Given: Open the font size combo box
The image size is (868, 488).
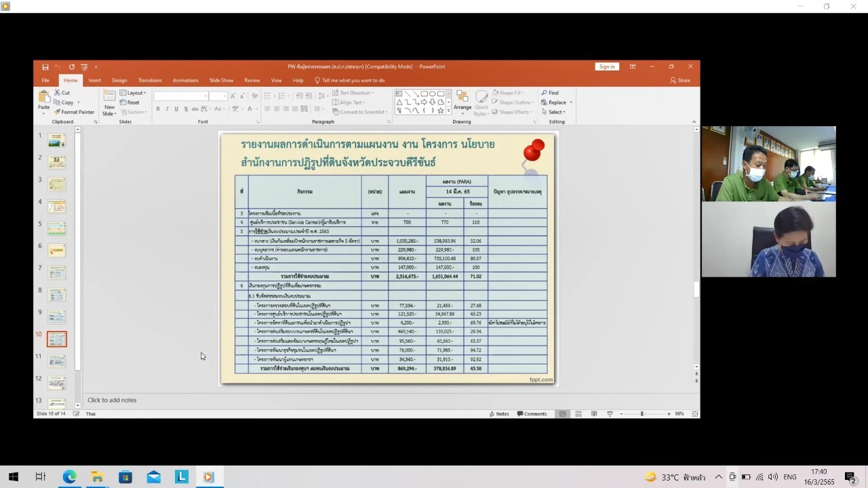Looking at the screenshot, I should [218, 96].
